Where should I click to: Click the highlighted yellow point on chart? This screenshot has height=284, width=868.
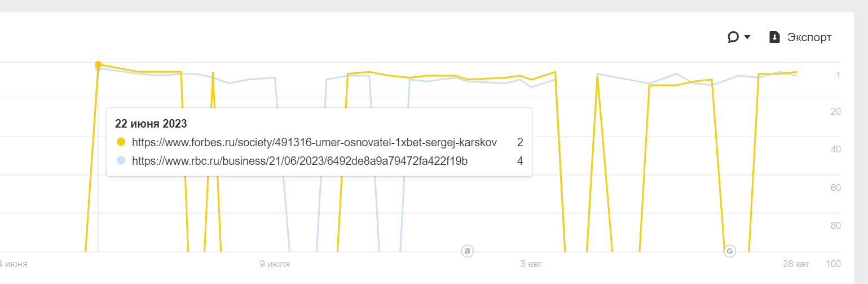(98, 64)
